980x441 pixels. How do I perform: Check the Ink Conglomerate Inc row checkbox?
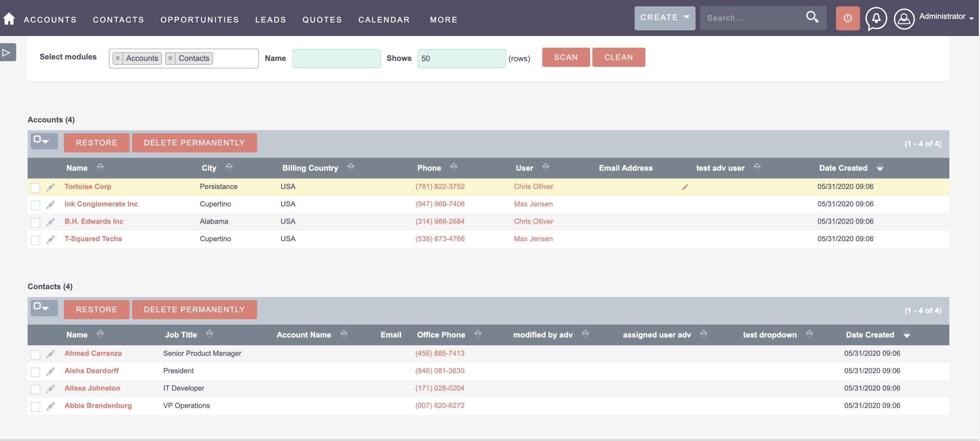click(35, 205)
